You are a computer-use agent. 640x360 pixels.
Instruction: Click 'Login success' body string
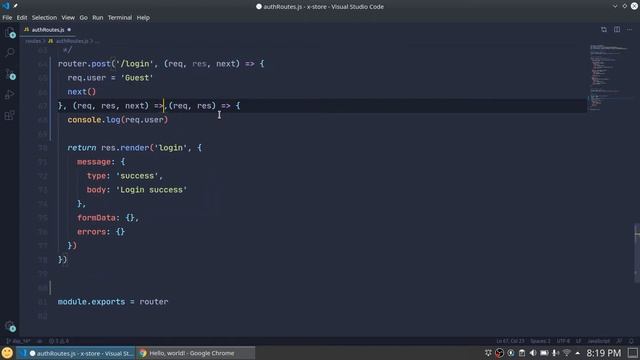[x=151, y=190]
